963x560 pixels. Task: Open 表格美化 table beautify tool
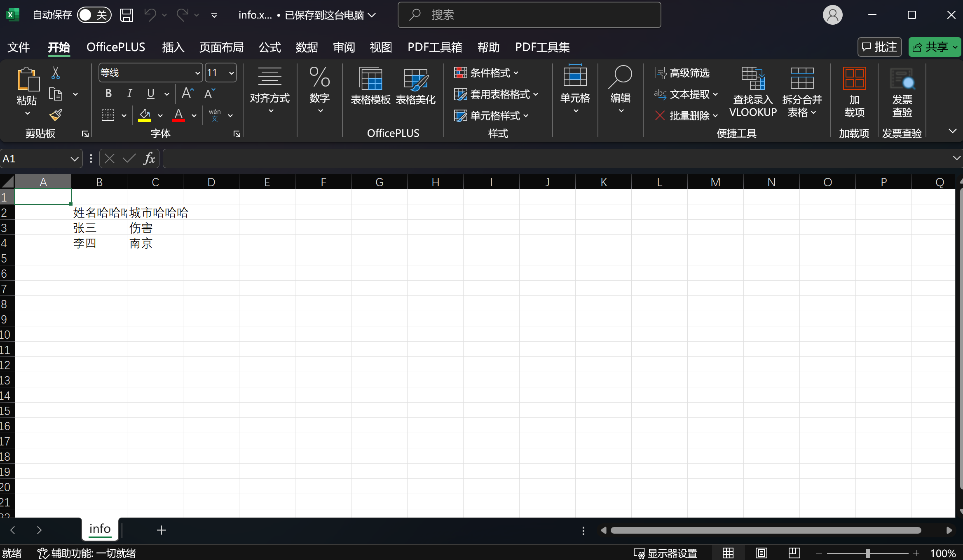click(x=416, y=86)
